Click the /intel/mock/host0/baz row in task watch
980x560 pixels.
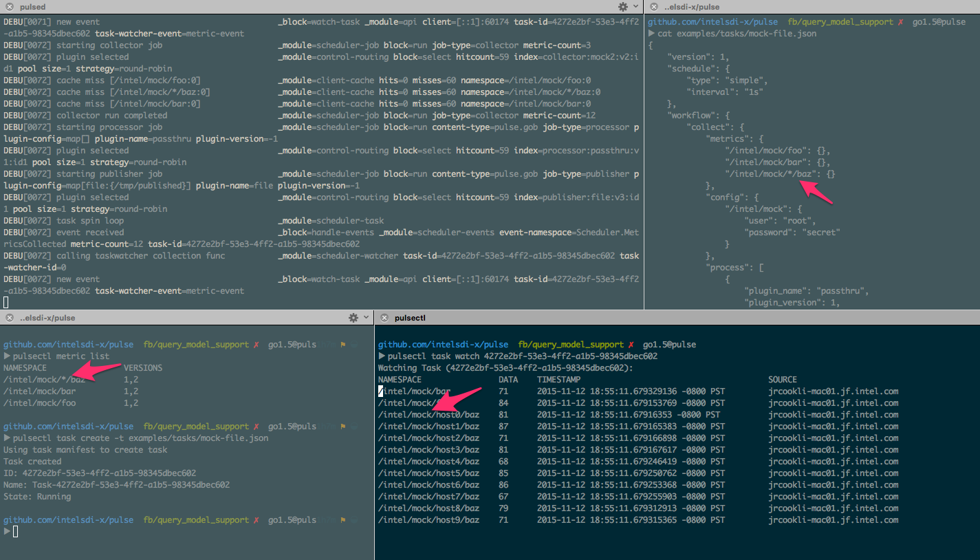click(x=638, y=415)
